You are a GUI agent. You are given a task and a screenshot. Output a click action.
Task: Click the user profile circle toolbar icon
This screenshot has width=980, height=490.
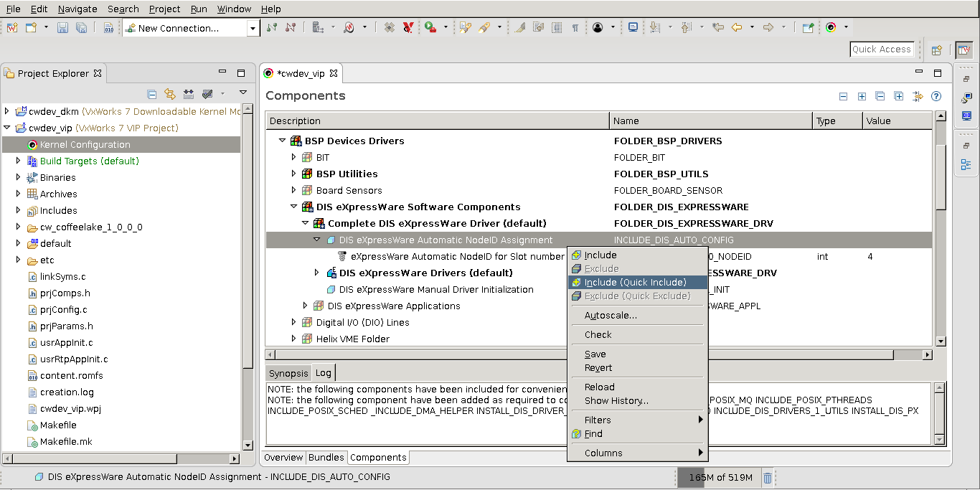click(x=598, y=28)
